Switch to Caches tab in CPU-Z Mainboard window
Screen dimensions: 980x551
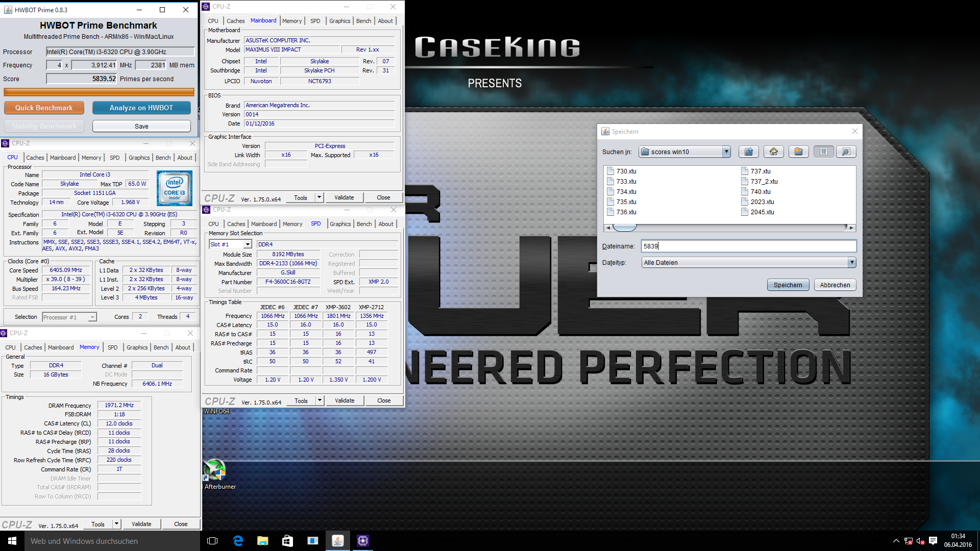coord(236,21)
